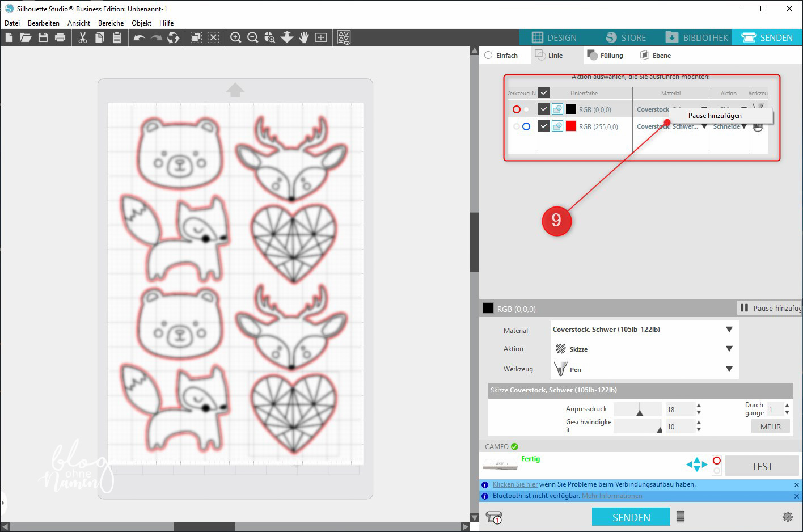Click the select all icon
Image resolution: width=803 pixels, height=532 pixels.
(196, 37)
